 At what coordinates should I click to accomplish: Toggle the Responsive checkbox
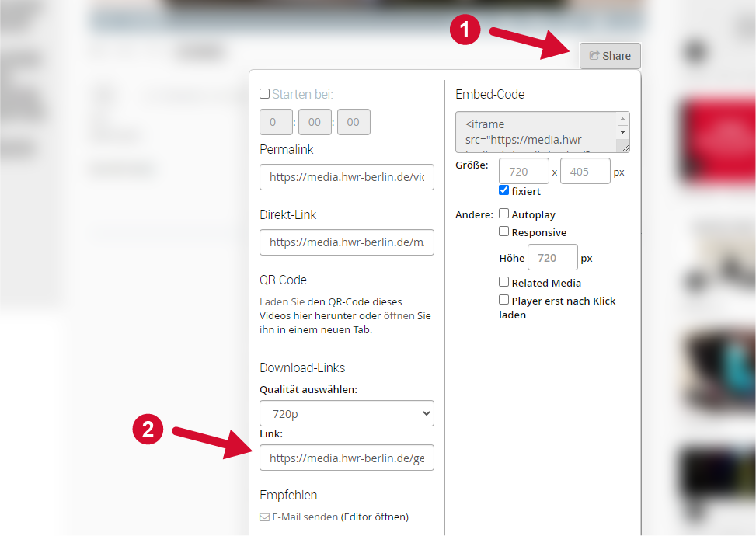504,231
